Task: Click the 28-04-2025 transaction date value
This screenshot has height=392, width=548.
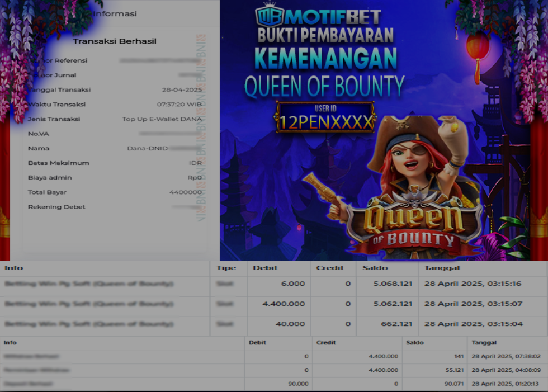Action: click(182, 90)
